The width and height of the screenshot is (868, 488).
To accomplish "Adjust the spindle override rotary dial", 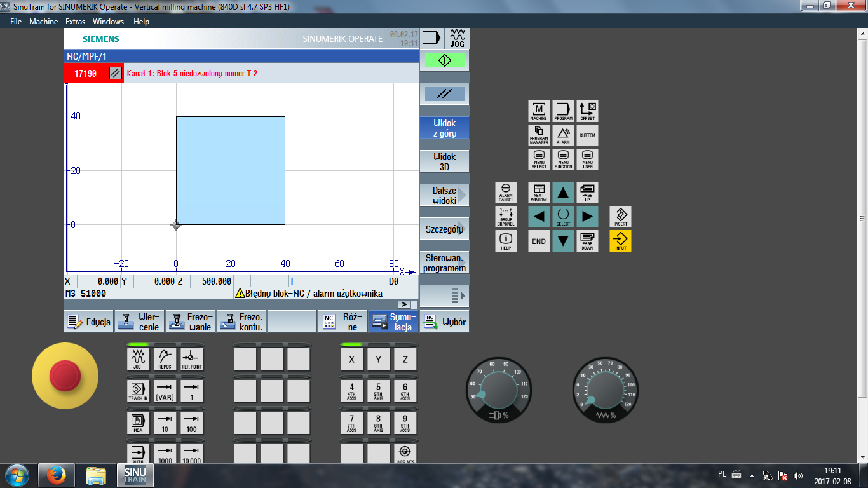I will 499,389.
